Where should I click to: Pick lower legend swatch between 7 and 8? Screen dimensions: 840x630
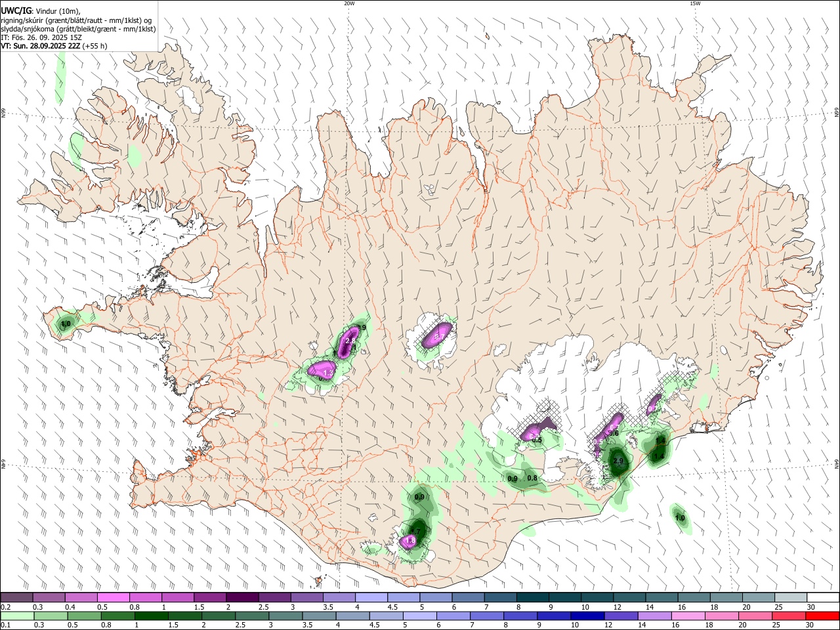point(486,616)
